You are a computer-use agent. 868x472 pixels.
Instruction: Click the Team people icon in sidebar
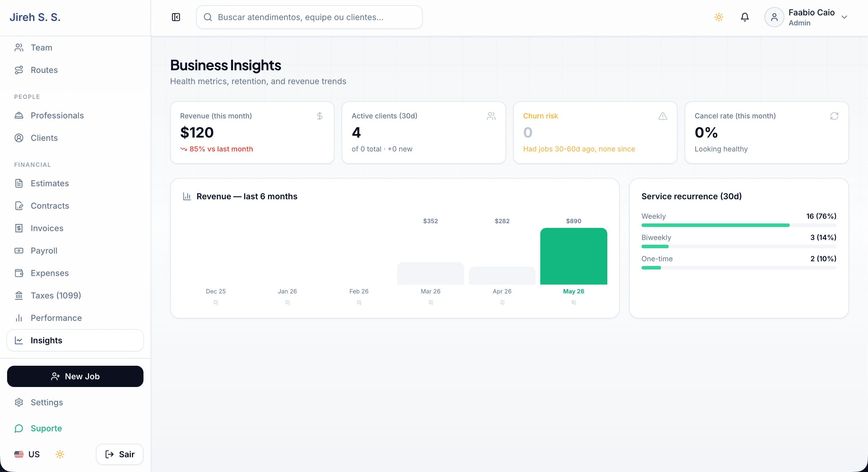19,48
